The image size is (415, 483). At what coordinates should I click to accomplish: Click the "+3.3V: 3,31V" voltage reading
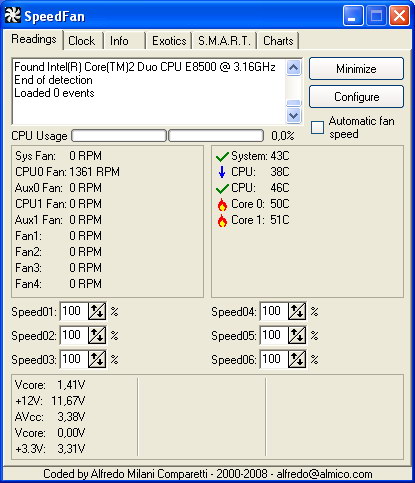[50, 449]
